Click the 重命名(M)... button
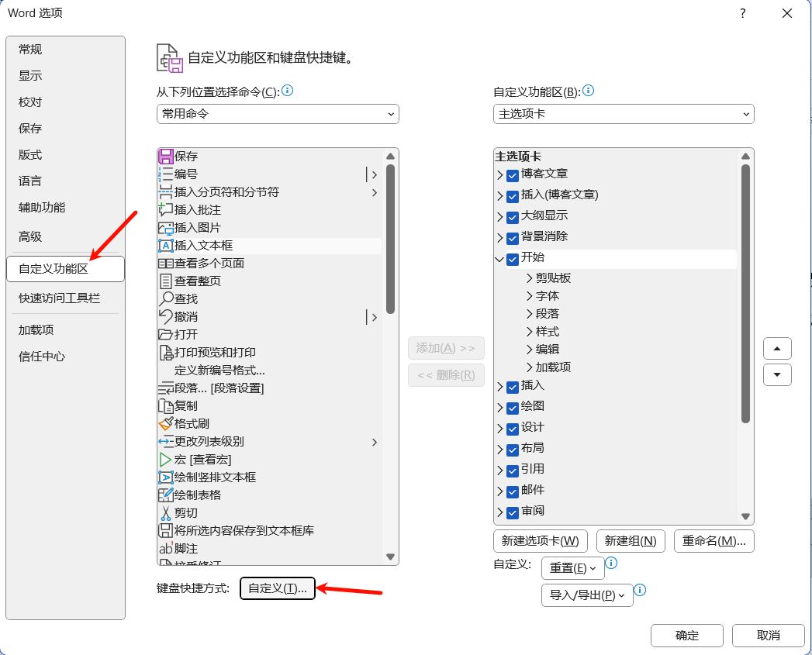This screenshot has width=812, height=655. pos(714,541)
